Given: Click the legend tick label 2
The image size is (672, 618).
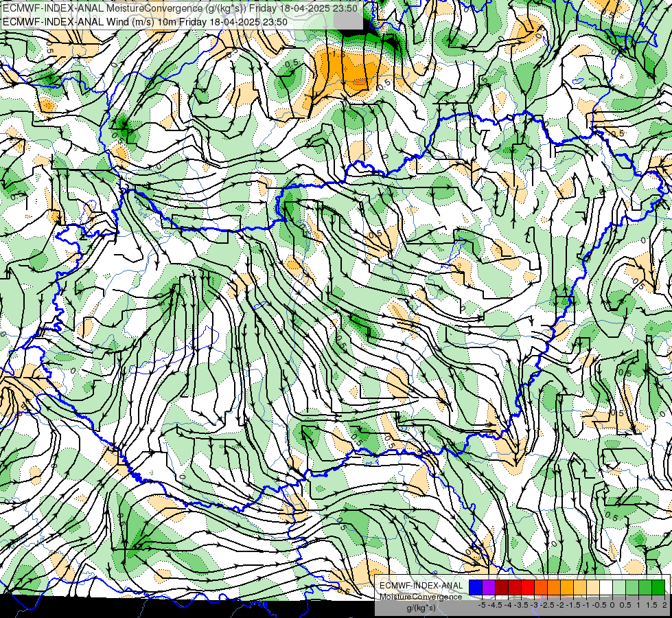Looking at the screenshot, I should pos(664,605).
